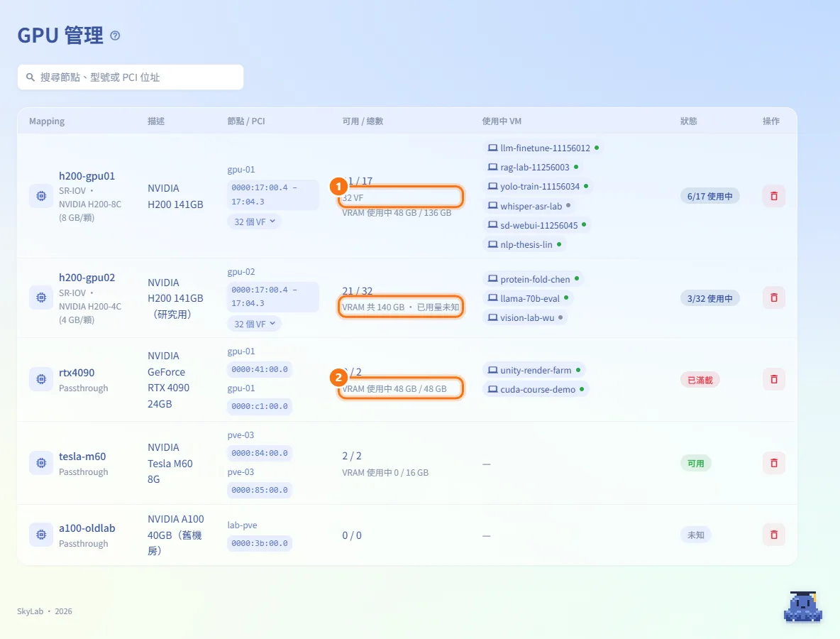Select the tesla-m60 mapping name
Screen dimensions: 840x639
tap(82, 457)
